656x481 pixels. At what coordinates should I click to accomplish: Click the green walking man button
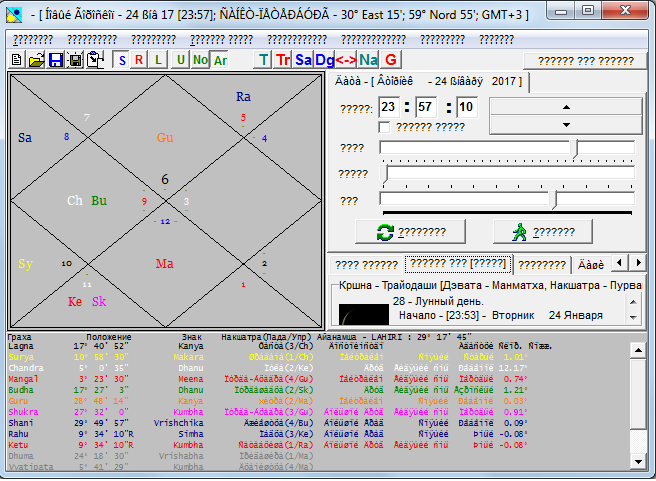tap(543, 232)
